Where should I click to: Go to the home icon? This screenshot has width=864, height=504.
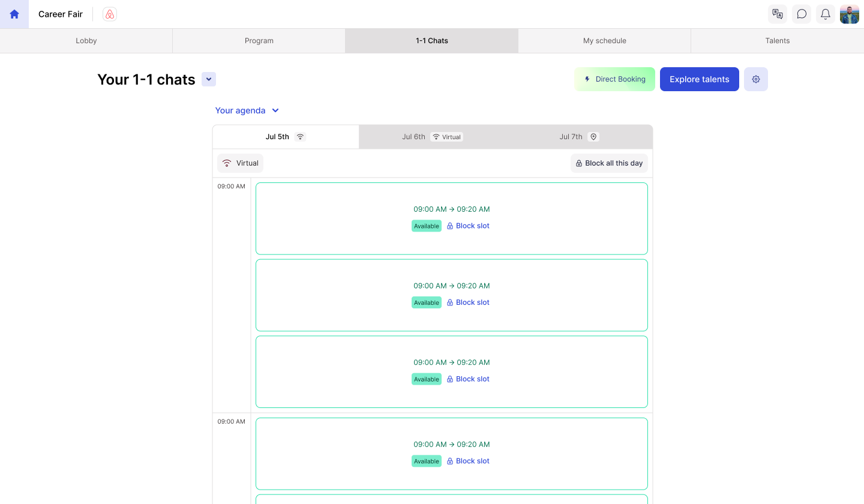point(14,14)
